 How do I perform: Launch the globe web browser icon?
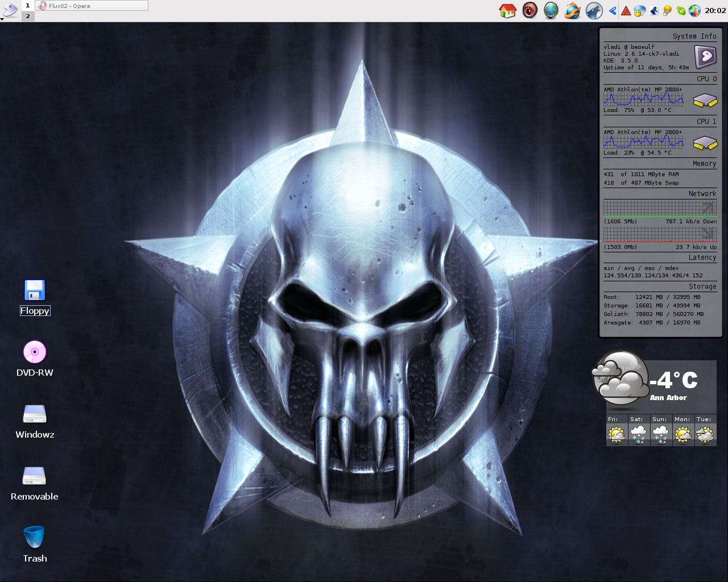pos(551,10)
